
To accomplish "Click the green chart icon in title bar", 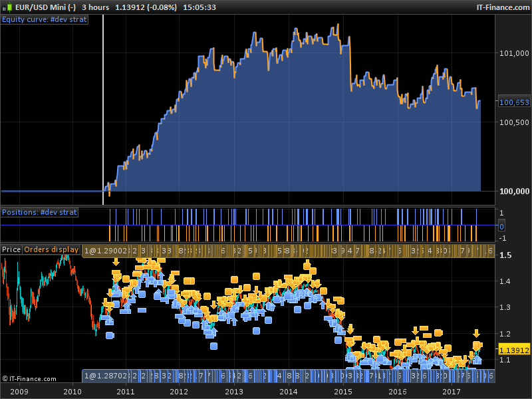I will (x=9, y=7).
